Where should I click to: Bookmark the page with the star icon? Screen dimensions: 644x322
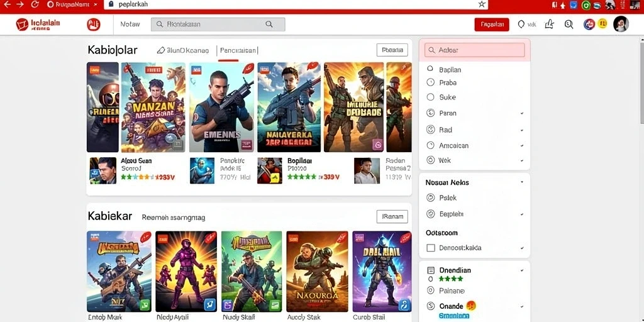pyautogui.click(x=482, y=4)
